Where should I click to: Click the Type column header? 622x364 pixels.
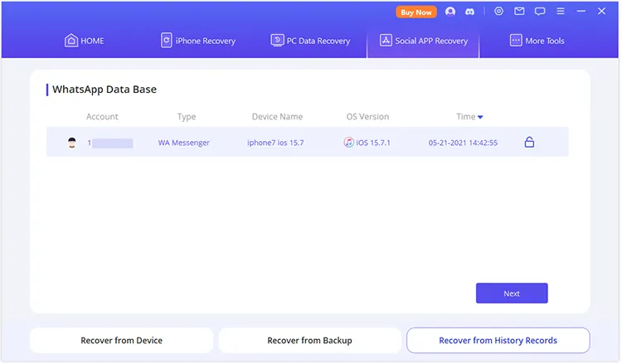point(187,117)
